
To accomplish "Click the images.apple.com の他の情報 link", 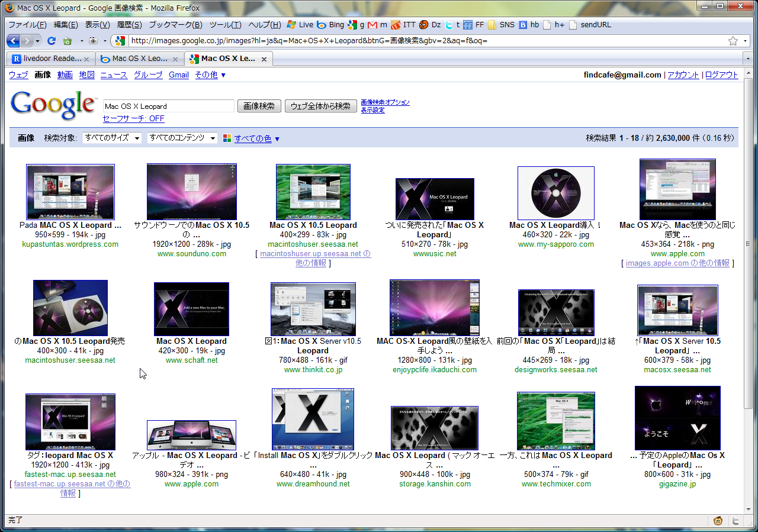I will [677, 263].
